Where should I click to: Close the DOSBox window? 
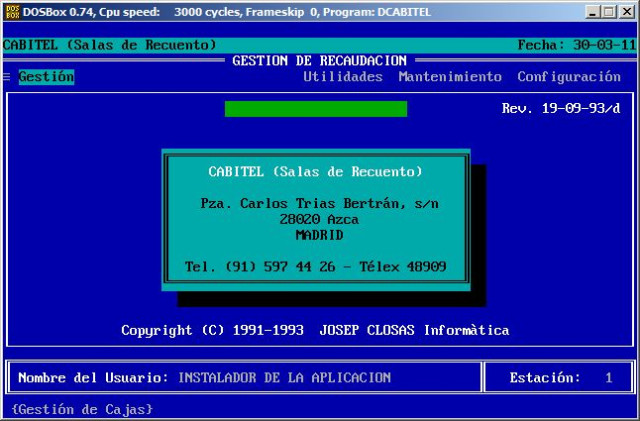coord(626,12)
